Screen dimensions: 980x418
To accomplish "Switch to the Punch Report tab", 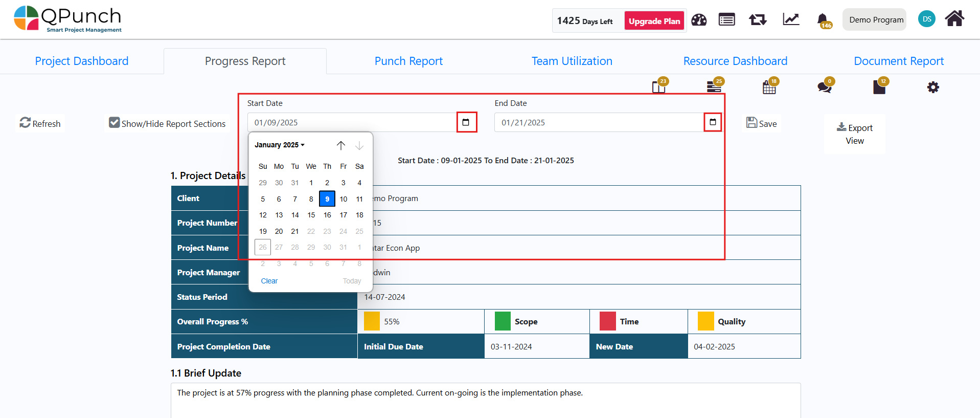I will click(408, 61).
